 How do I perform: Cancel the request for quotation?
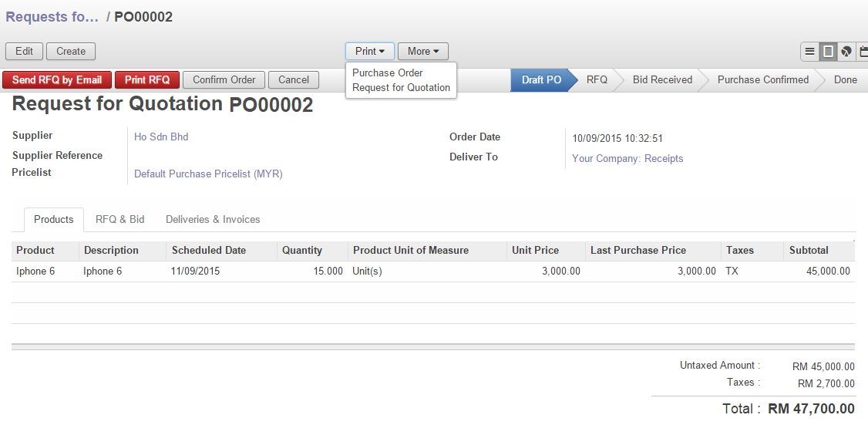click(x=294, y=79)
